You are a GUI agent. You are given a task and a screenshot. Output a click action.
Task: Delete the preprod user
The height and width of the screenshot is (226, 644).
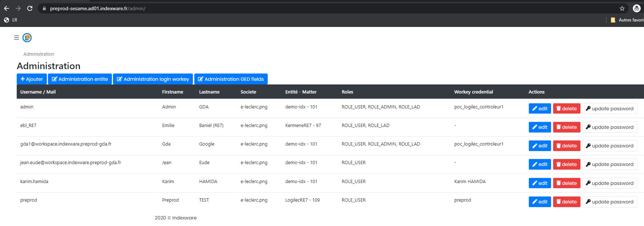pos(567,202)
